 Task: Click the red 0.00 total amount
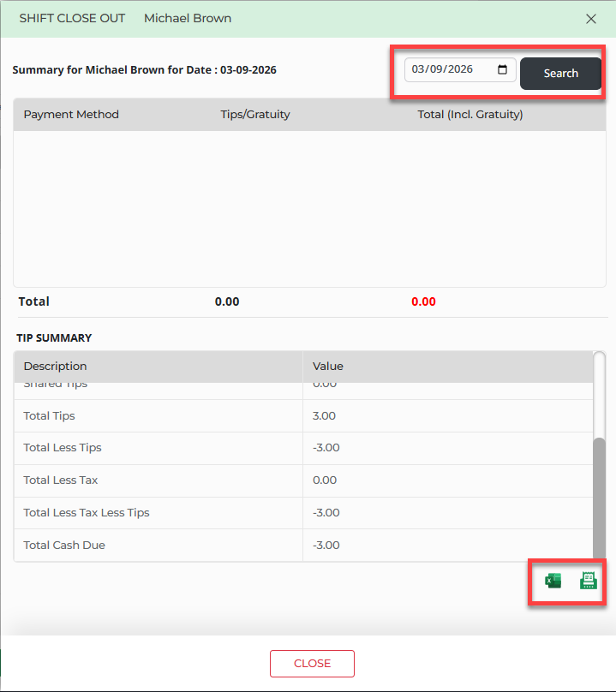click(423, 301)
